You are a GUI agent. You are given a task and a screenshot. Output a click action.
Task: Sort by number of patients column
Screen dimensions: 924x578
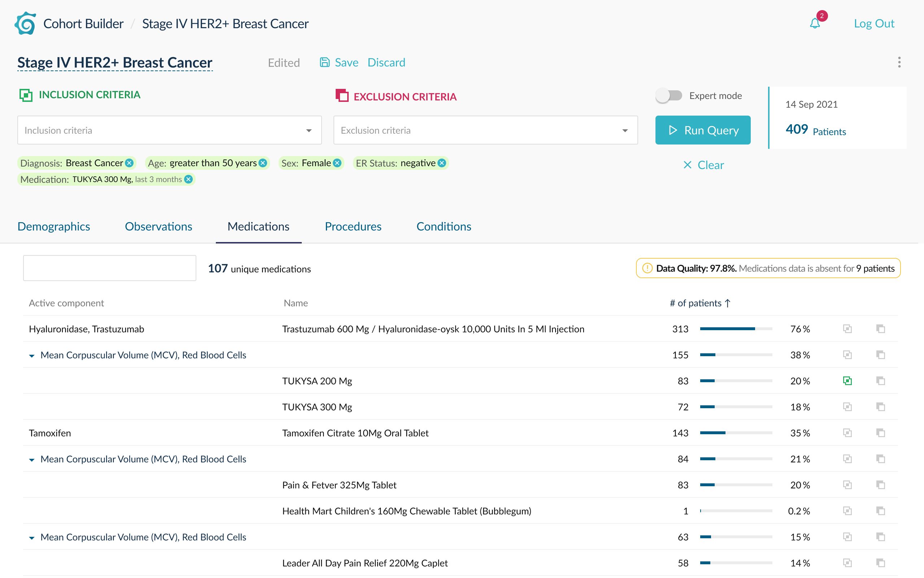tap(700, 303)
